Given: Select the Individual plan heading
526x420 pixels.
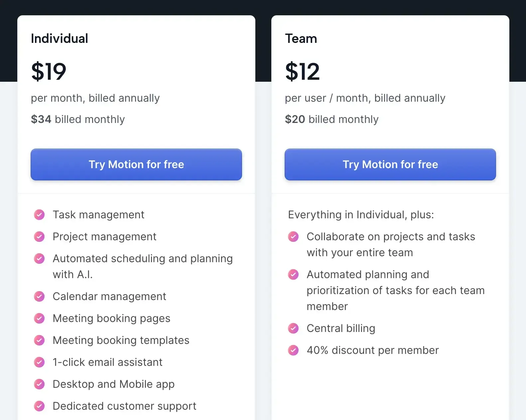Looking at the screenshot, I should (59, 38).
